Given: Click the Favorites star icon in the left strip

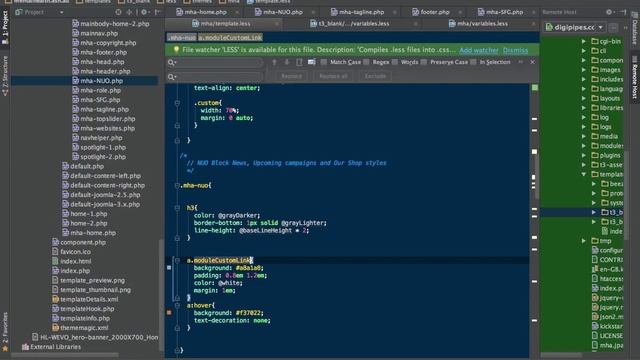Looking at the screenshot, I should tap(5, 349).
